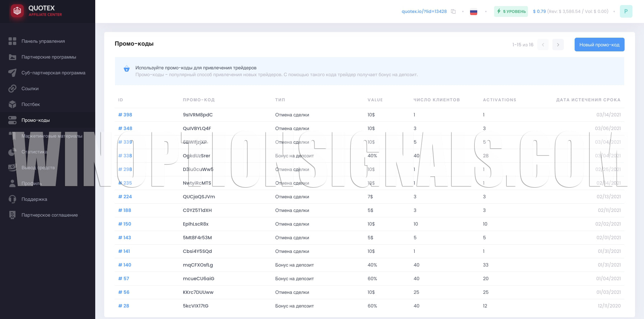Open the P user avatar menu
644x319 pixels.
tap(626, 11)
